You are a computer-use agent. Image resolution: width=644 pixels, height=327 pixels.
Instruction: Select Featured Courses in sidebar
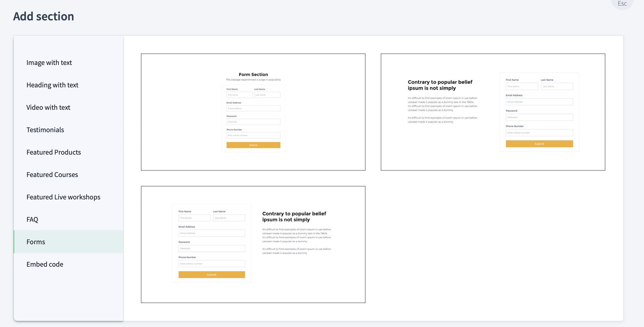pyautogui.click(x=52, y=175)
